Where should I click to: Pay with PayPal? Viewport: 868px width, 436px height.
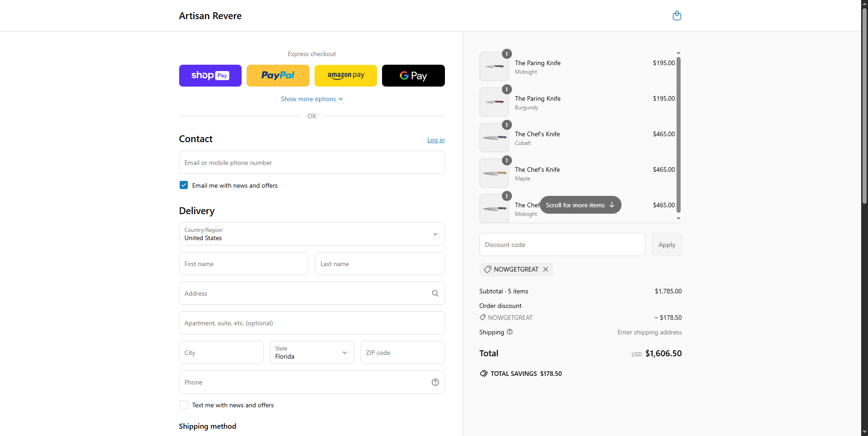[278, 76]
